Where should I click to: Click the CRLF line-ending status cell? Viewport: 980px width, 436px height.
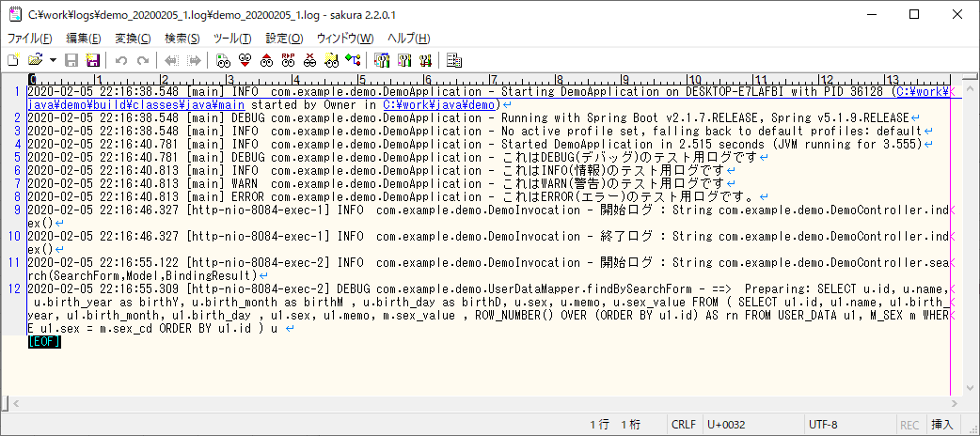tap(684, 425)
